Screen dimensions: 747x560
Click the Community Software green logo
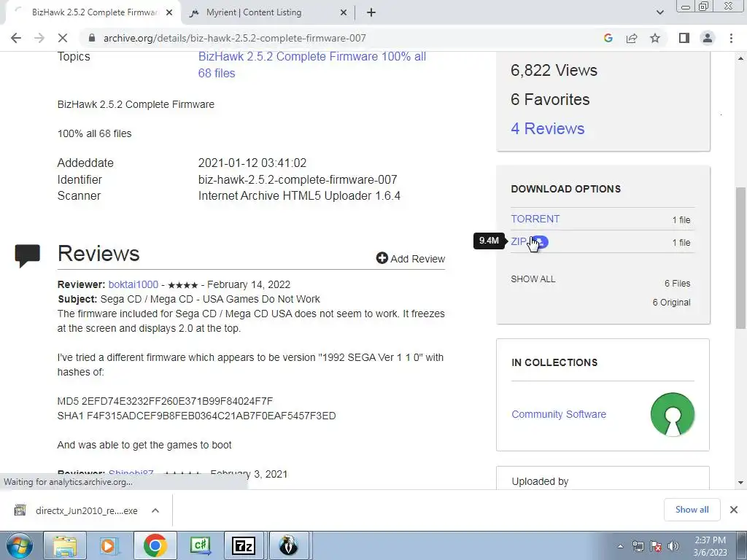point(672,414)
